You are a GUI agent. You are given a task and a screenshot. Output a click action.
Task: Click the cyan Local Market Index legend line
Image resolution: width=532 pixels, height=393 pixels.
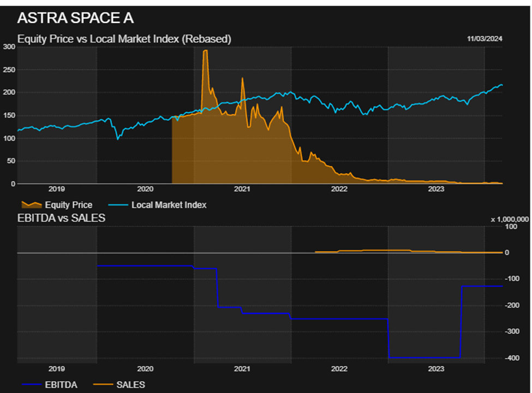click(118, 205)
